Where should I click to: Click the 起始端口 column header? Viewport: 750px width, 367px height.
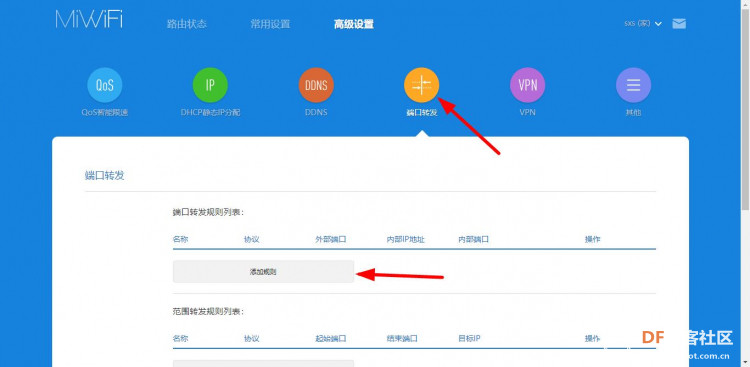(331, 339)
